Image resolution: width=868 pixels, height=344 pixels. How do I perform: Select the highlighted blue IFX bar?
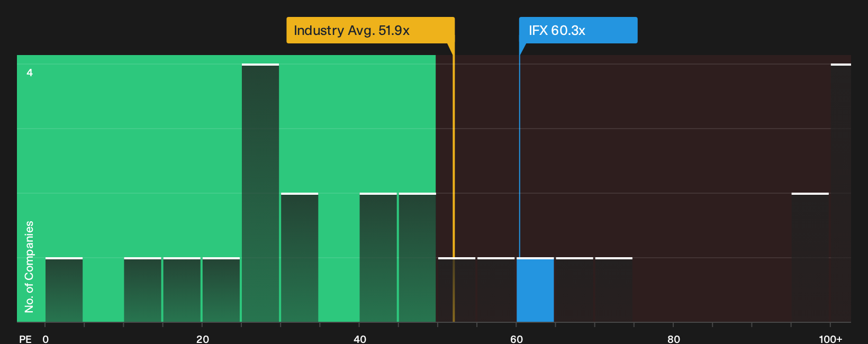click(535, 290)
